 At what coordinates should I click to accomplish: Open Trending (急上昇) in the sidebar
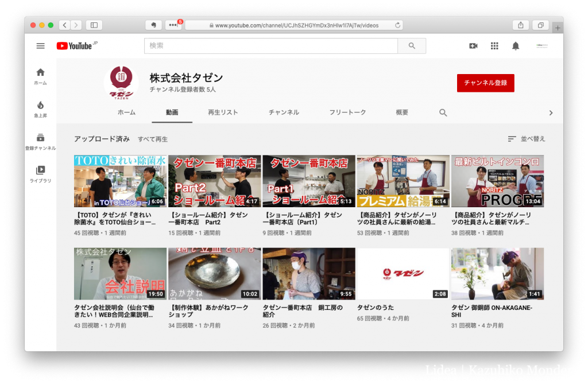click(x=40, y=108)
